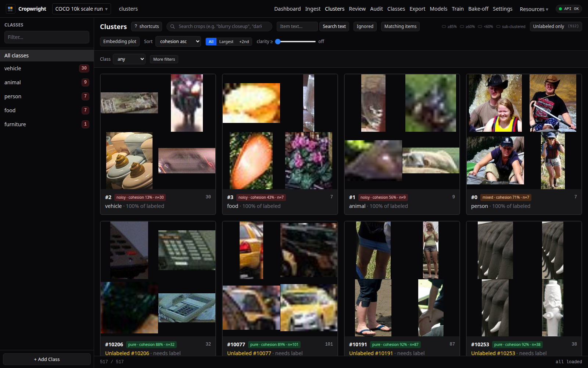Open the COCO 10k scale run project dropdown

[x=82, y=9]
